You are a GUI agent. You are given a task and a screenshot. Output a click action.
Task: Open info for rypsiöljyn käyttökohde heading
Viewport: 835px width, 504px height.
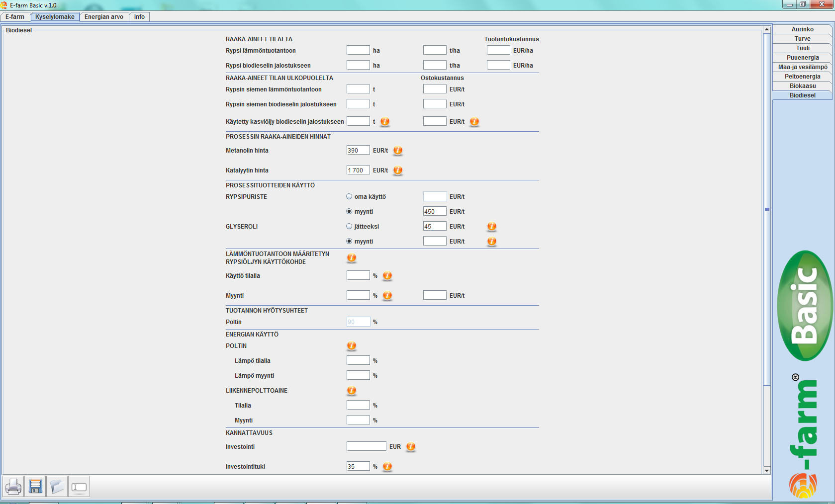click(352, 258)
